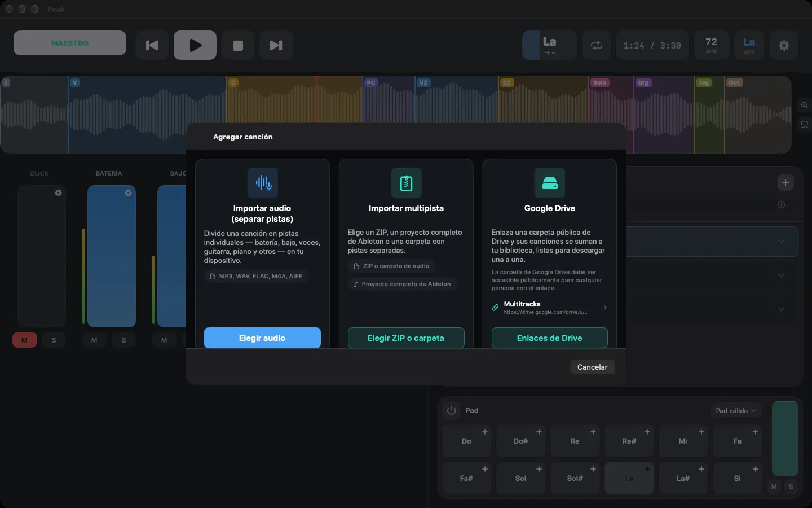The image size is (812, 508).
Task: Trigger the Do pad
Action: coord(466,441)
